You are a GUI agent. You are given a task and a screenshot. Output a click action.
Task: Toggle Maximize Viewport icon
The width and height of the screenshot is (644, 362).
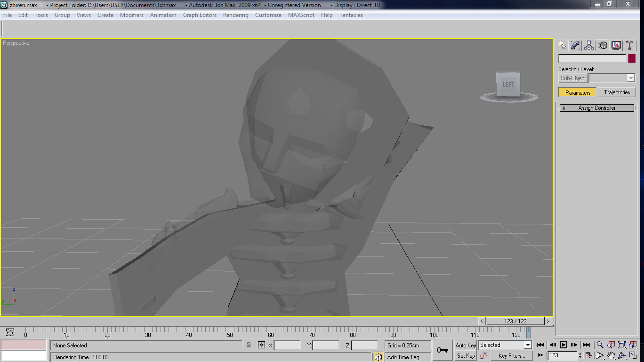point(633,356)
